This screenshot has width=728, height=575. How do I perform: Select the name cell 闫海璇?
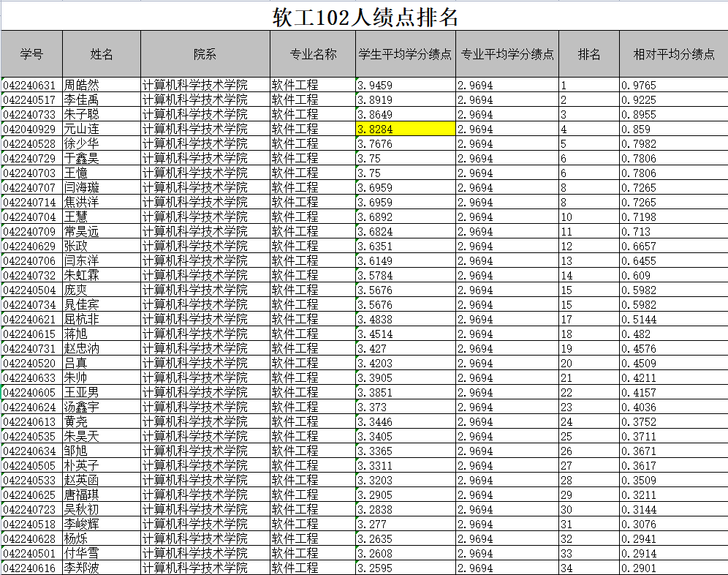[101, 187]
